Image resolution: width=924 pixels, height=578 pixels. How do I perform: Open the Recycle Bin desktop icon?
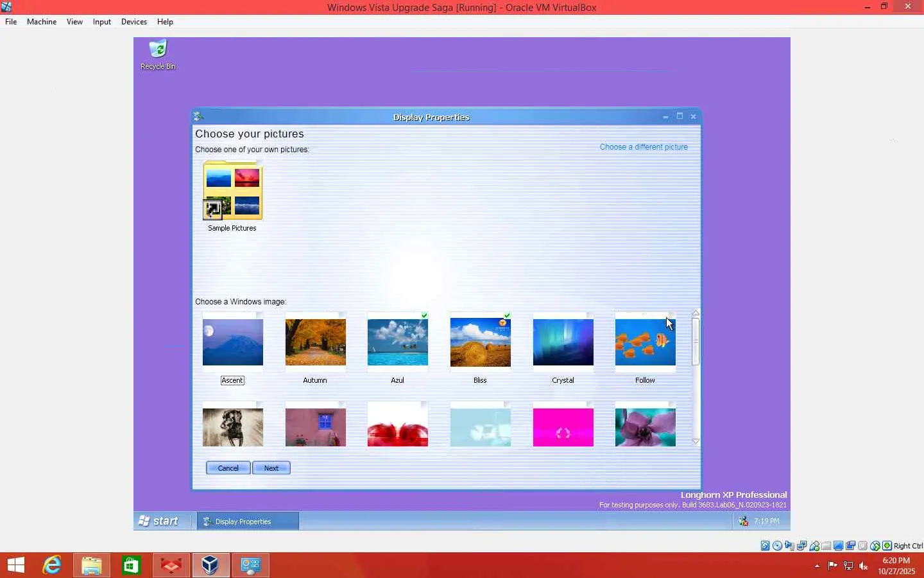[158, 55]
